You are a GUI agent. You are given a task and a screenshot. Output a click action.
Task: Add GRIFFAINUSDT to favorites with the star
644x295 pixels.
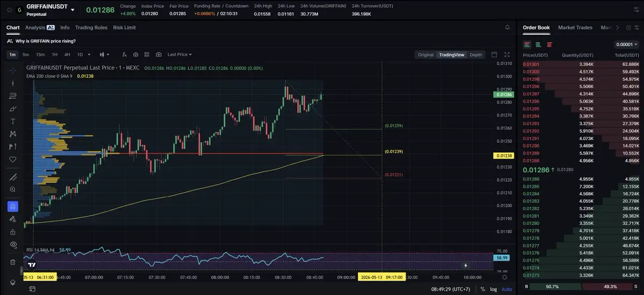coord(9,10)
